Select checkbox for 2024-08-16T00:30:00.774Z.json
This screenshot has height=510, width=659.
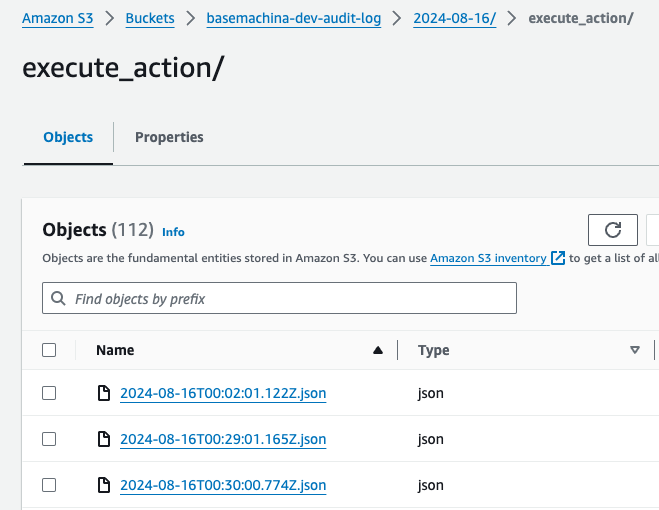pos(49,485)
